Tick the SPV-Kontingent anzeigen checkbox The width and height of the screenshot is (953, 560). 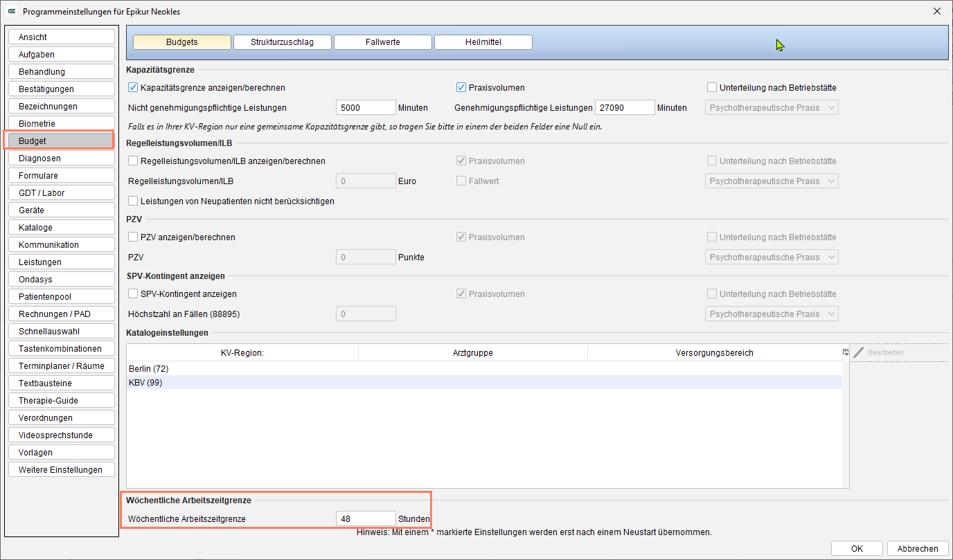(x=134, y=294)
